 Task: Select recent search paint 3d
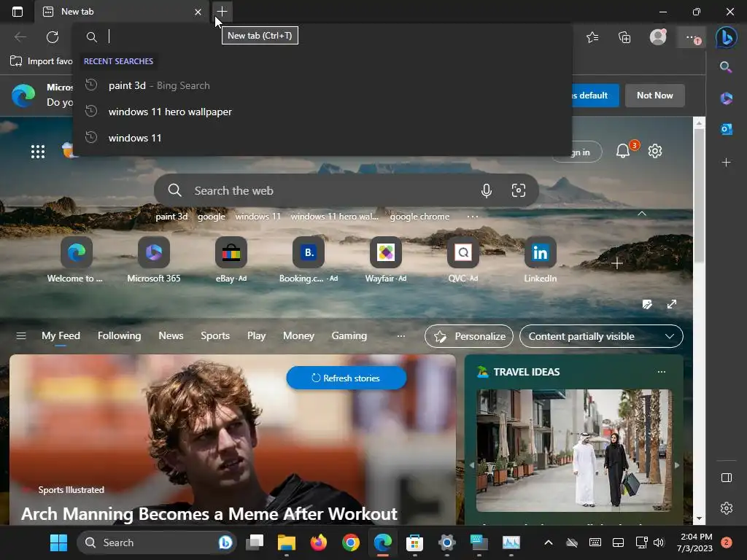tap(322, 86)
